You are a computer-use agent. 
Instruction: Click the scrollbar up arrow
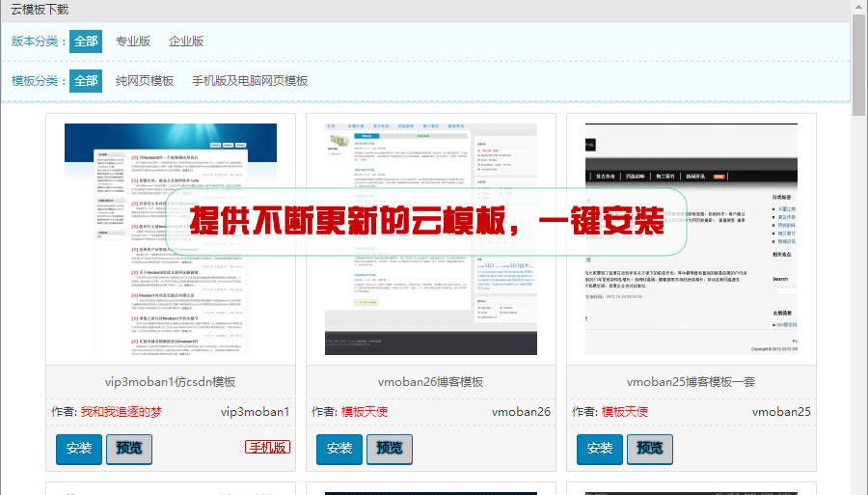859,8
